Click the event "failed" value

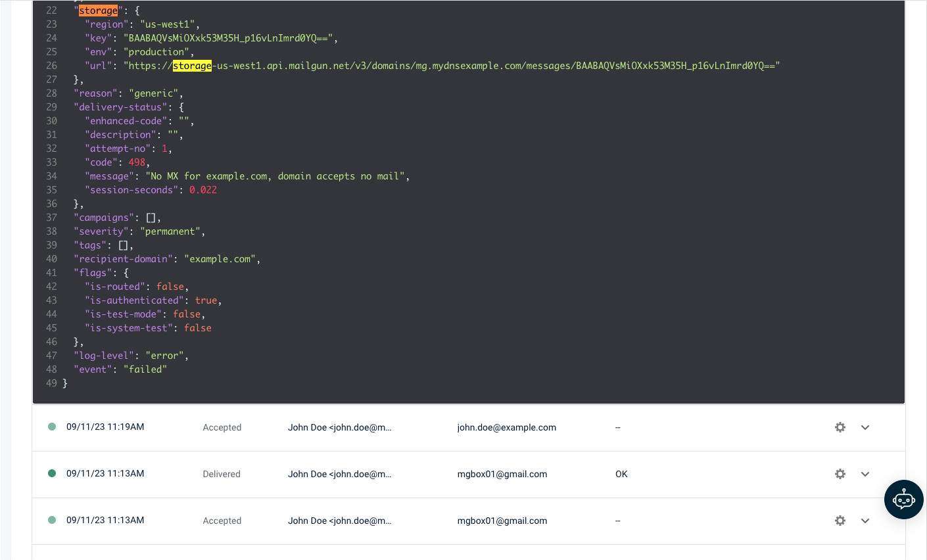(145, 369)
